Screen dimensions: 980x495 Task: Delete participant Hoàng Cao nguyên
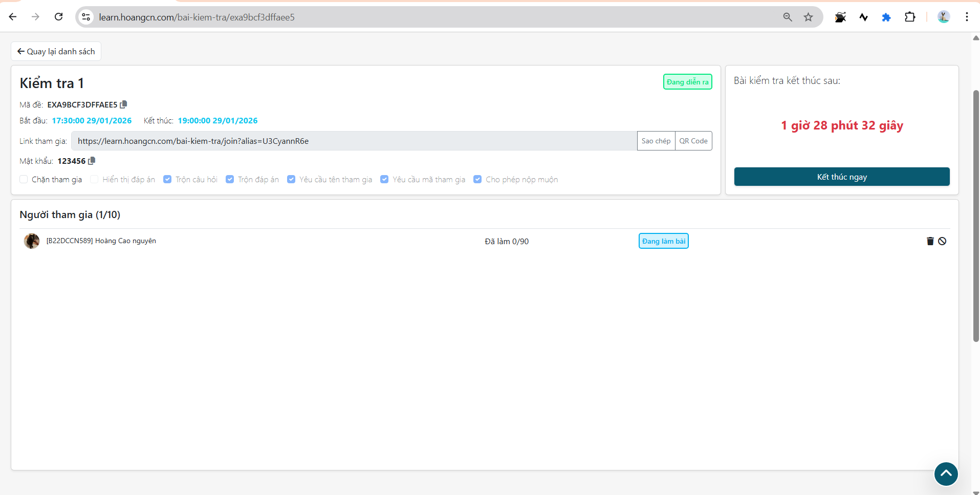[x=930, y=241]
